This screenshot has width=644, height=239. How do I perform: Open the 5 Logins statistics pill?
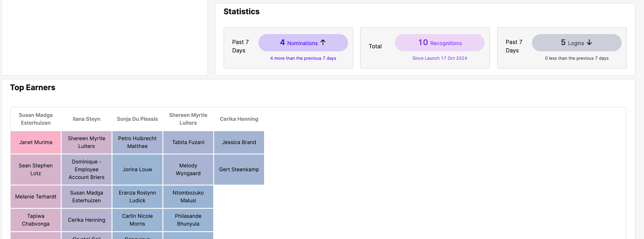(576, 43)
